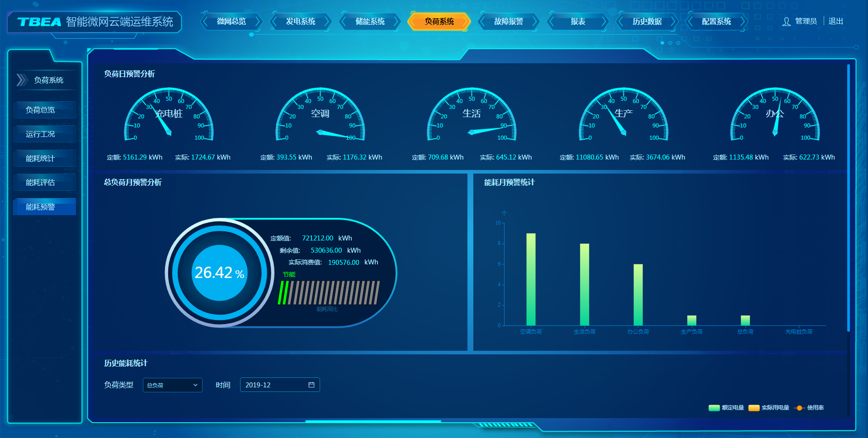Click the 节能 energy comparison progress bar
868x438 pixels.
point(329,293)
